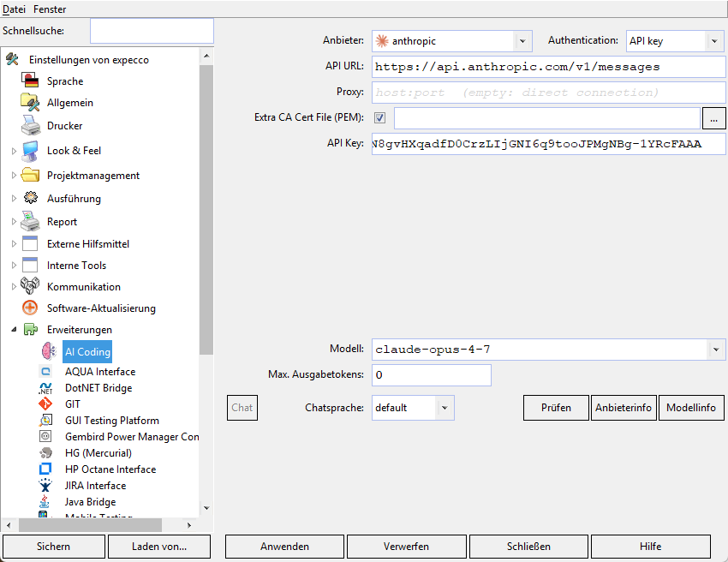This screenshot has height=562, width=728.
Task: Click the Interne Tools window icon
Action: click(x=30, y=265)
